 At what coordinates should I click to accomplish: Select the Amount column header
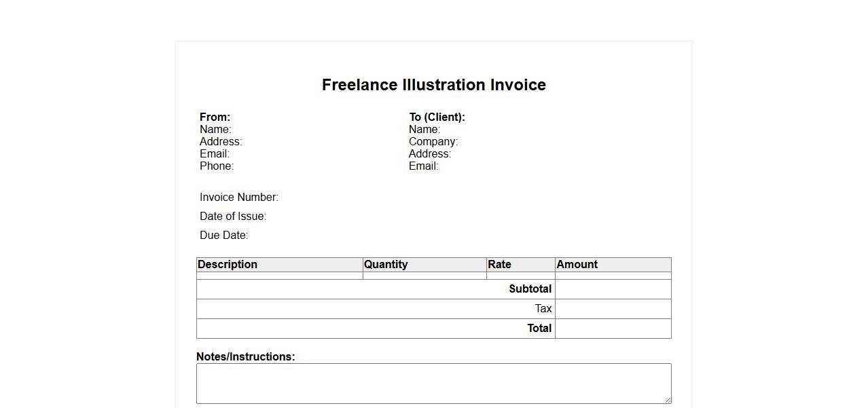coord(577,265)
